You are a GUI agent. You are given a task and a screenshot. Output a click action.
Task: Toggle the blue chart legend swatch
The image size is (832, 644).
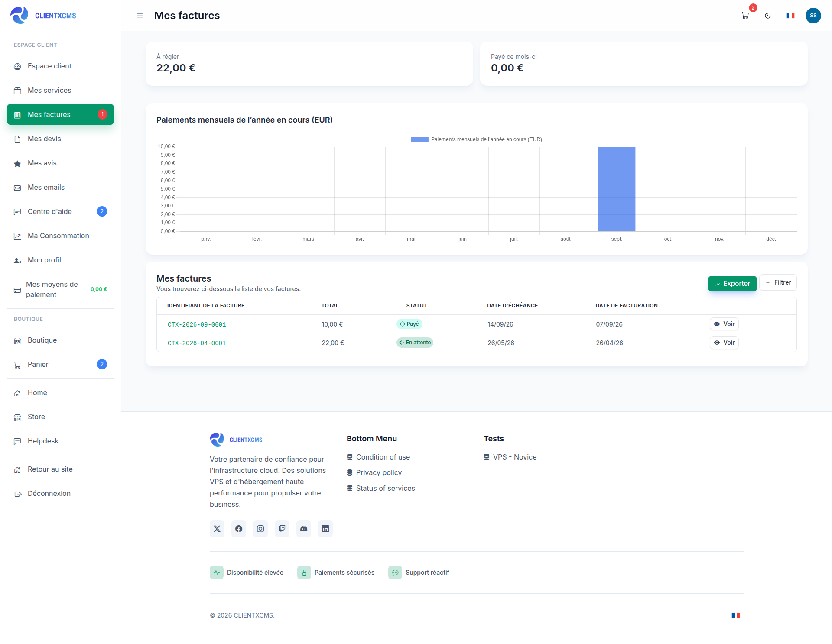419,139
